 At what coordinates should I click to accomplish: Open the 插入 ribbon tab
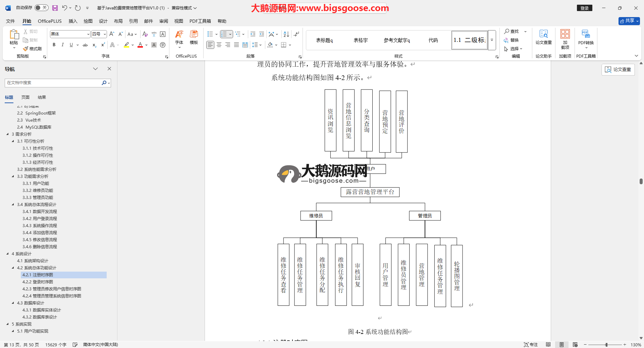[73, 21]
